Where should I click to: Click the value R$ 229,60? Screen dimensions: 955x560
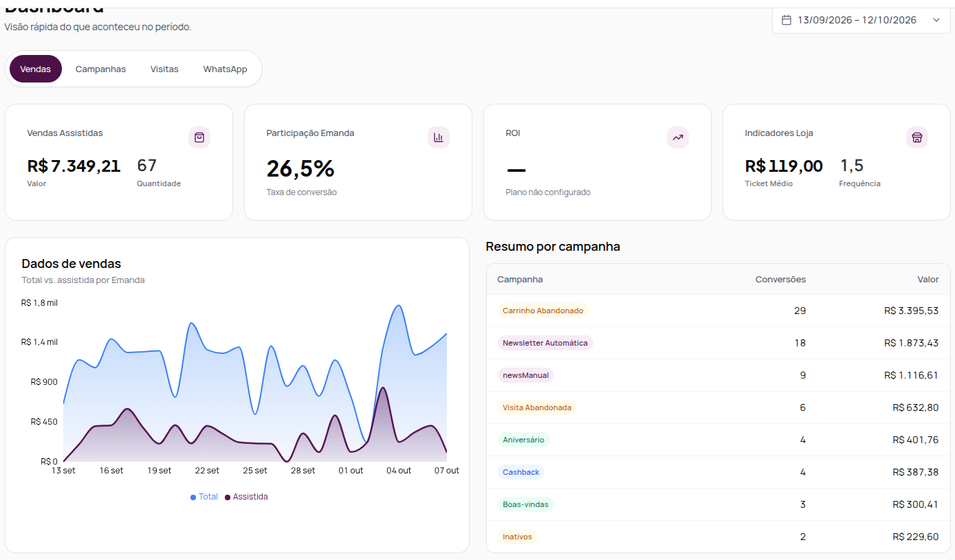(x=916, y=537)
